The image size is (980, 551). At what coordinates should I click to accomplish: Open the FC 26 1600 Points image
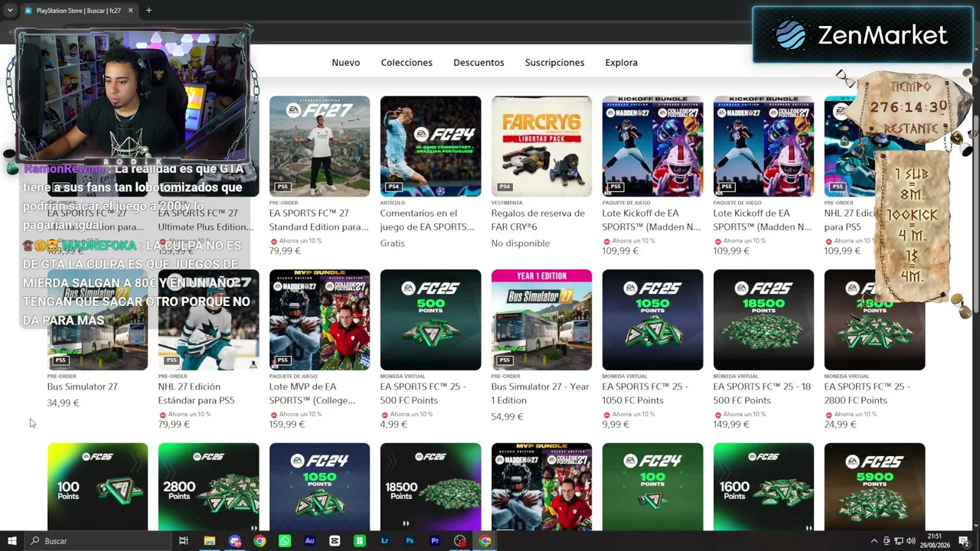(763, 487)
